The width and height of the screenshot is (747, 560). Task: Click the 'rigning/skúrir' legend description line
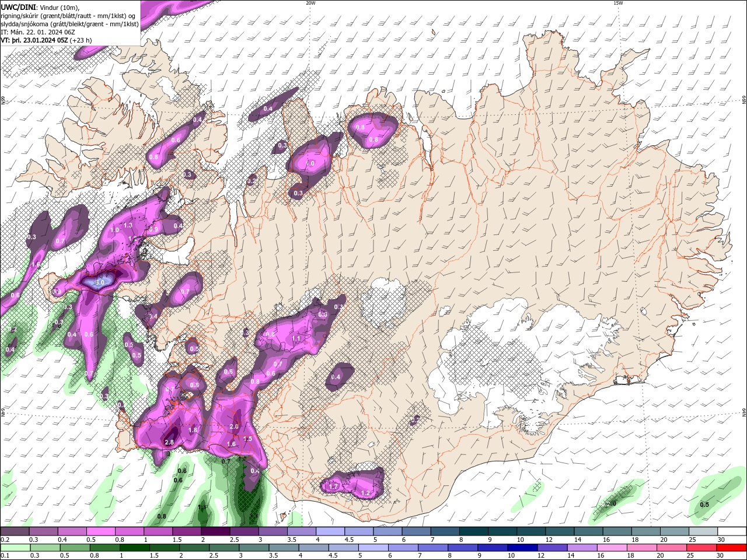click(x=69, y=16)
